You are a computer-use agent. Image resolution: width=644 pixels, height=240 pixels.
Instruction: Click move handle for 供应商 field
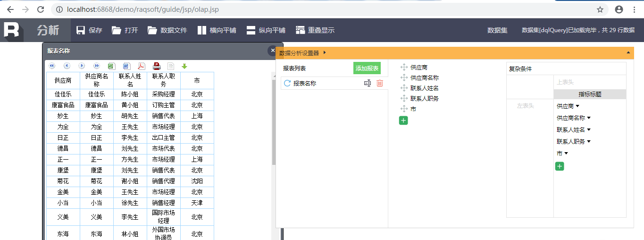[x=404, y=68]
